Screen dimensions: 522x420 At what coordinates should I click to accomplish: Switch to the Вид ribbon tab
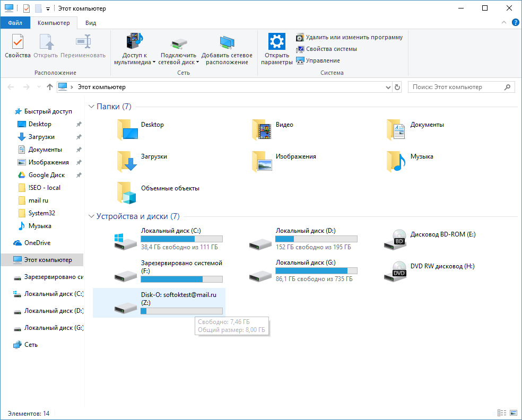coord(91,23)
